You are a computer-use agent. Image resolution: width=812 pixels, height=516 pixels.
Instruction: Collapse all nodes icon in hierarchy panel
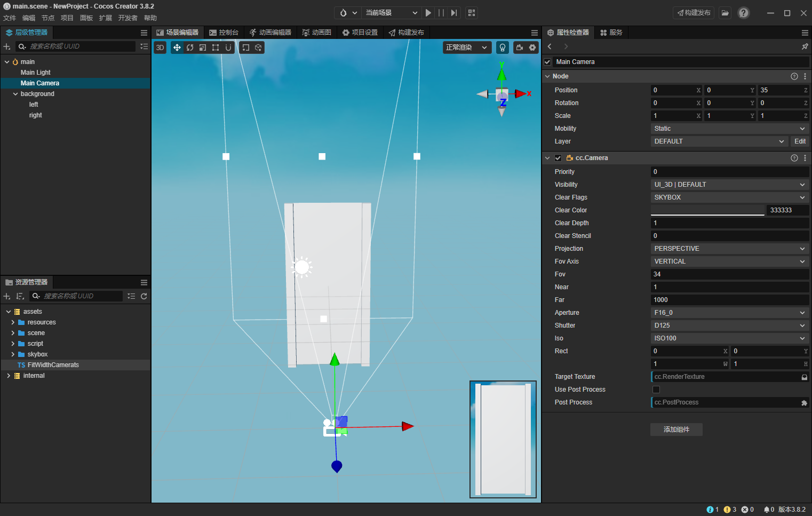tap(144, 46)
